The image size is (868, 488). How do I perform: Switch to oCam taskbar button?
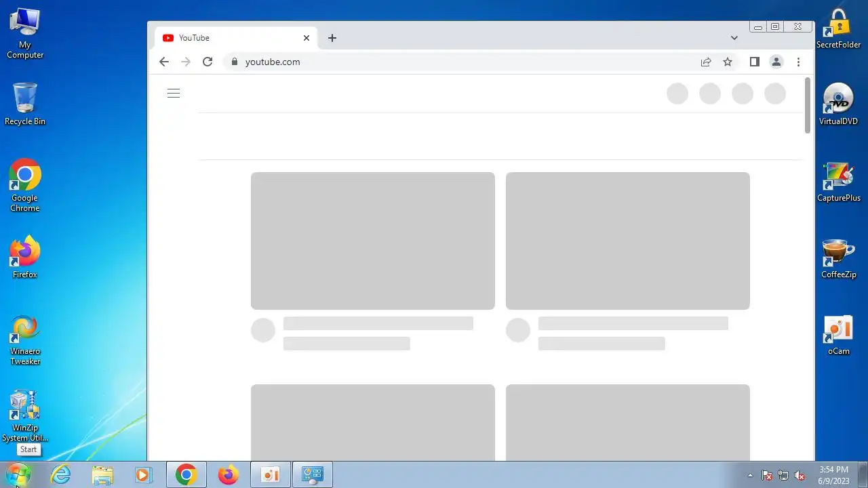[x=271, y=474]
